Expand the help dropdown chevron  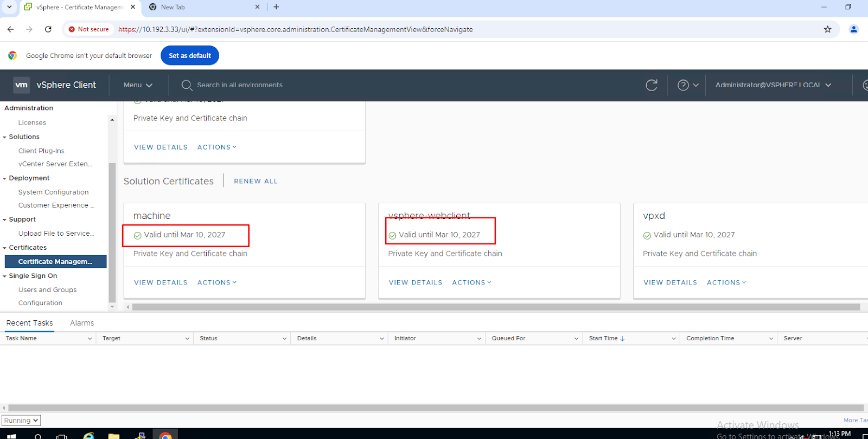695,85
